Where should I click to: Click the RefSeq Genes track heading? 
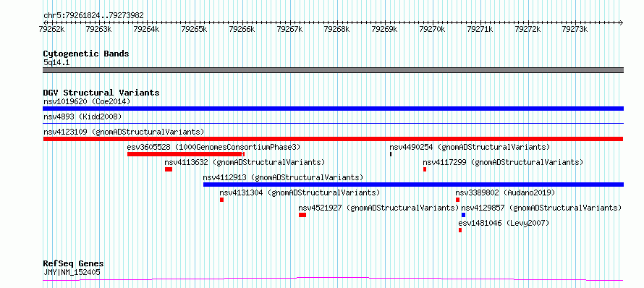tap(74, 264)
